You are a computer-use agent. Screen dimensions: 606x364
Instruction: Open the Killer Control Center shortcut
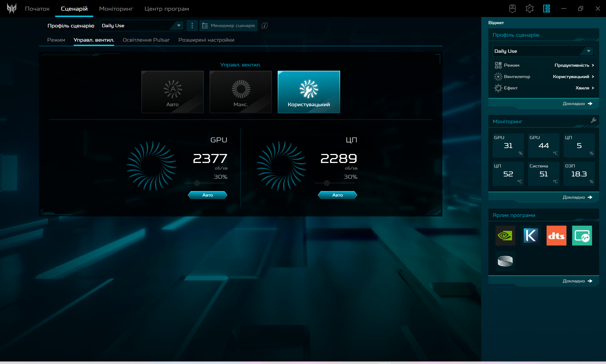[531, 236]
